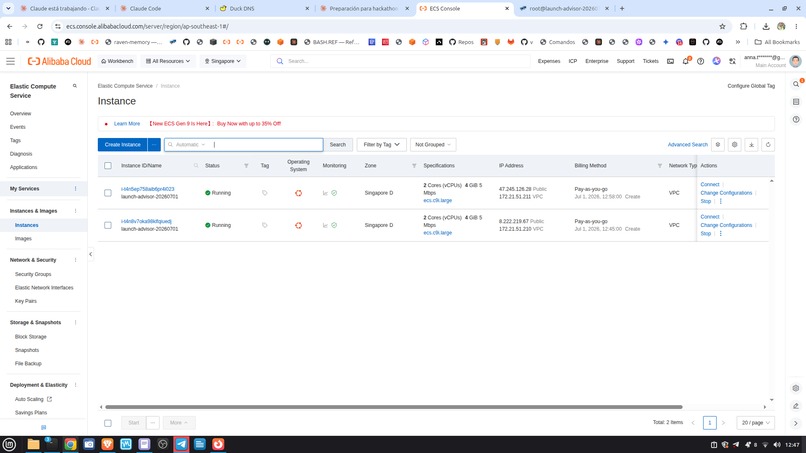The width and height of the screenshot is (806, 453).
Task: Open the Files manager in taskbar
Action: 33,444
